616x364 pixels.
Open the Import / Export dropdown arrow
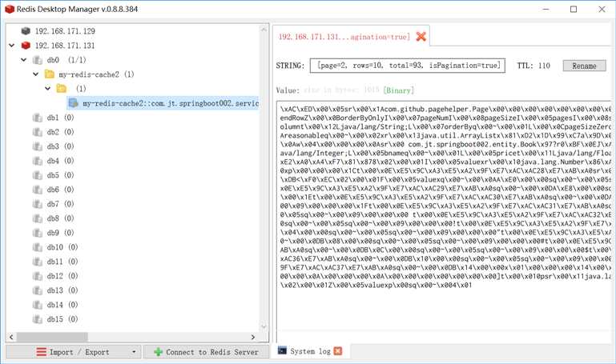[134, 352]
